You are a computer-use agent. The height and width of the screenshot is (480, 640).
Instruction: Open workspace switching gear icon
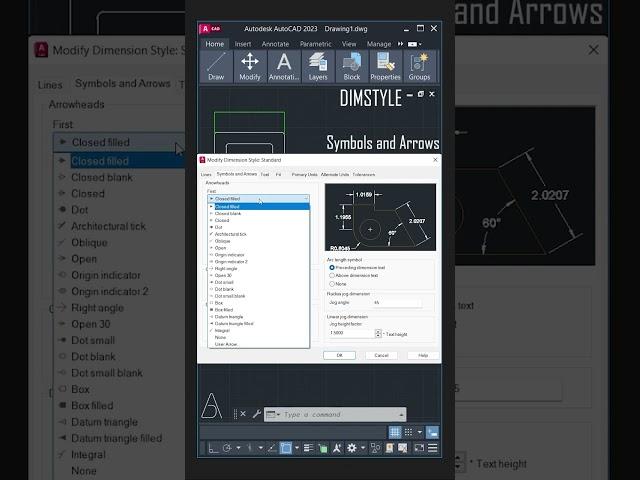point(352,448)
